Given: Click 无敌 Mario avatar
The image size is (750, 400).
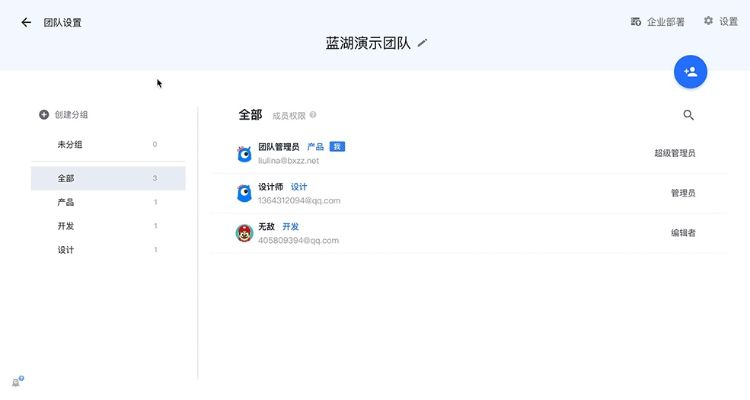Looking at the screenshot, I should (x=244, y=233).
